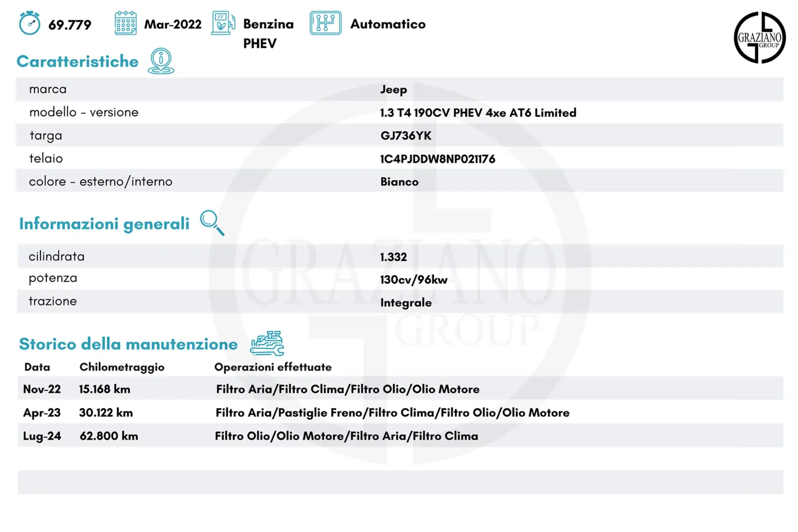Click the calendar registration date icon

(x=126, y=23)
